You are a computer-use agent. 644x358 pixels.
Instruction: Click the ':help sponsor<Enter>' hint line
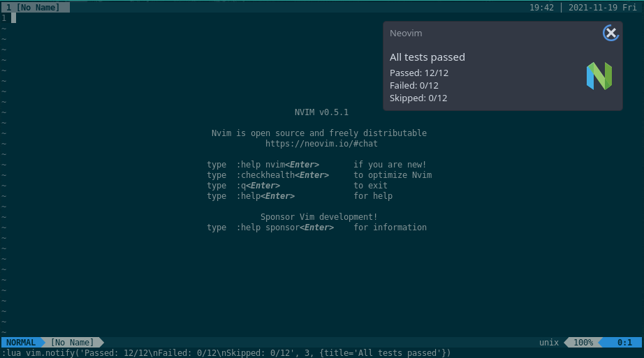pos(285,228)
